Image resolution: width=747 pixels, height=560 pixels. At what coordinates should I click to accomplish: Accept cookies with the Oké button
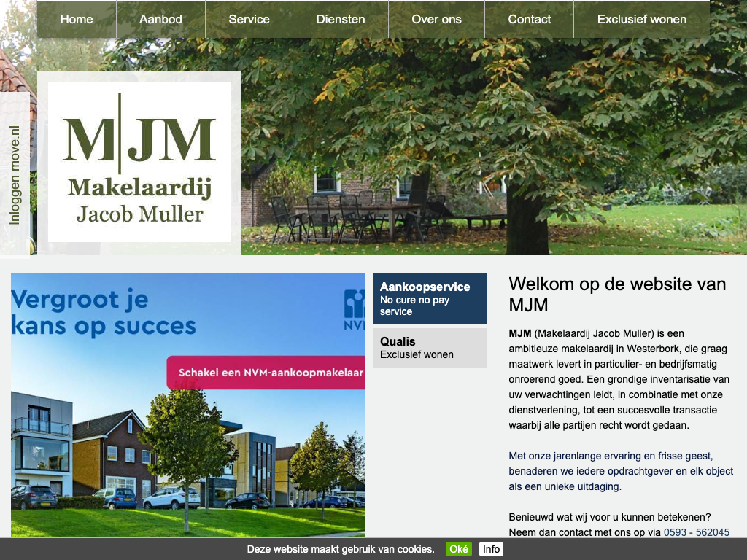(459, 549)
